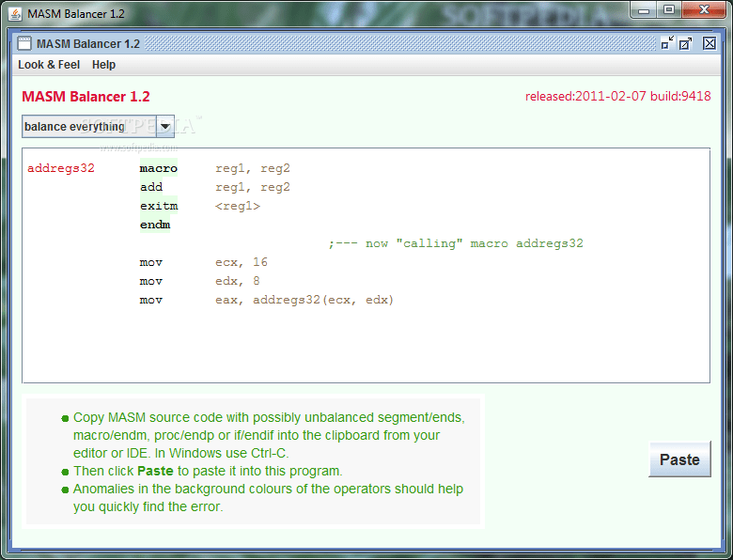Image resolution: width=733 pixels, height=560 pixels.
Task: Close the inner MASM Balancer frame
Action: (x=710, y=43)
